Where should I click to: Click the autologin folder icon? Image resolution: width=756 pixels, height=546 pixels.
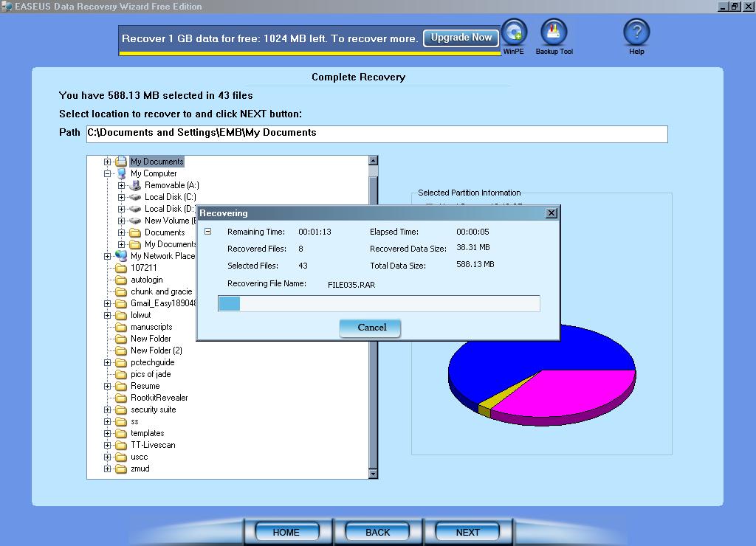pos(122,280)
